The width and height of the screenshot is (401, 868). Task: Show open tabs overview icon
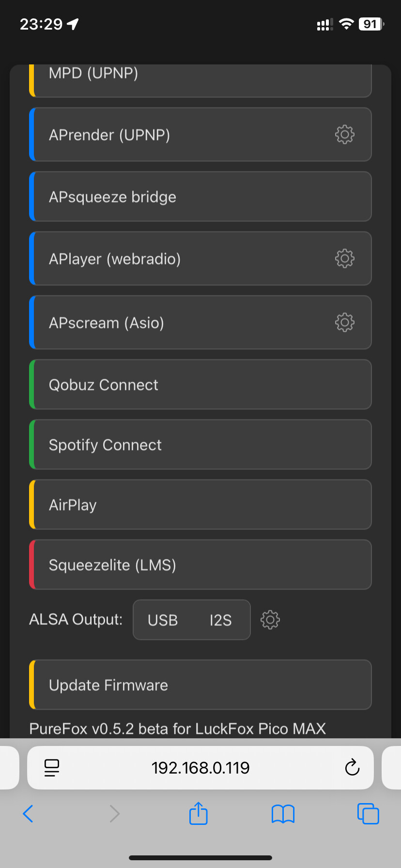coord(368,813)
